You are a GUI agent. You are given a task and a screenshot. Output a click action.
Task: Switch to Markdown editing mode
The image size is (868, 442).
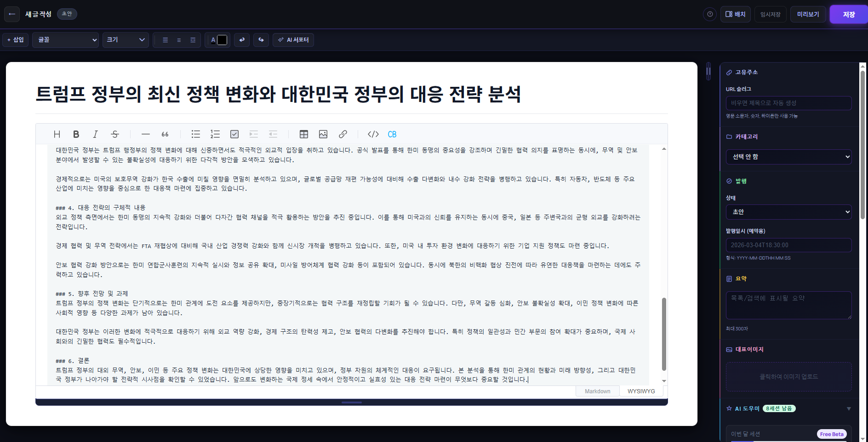click(597, 391)
